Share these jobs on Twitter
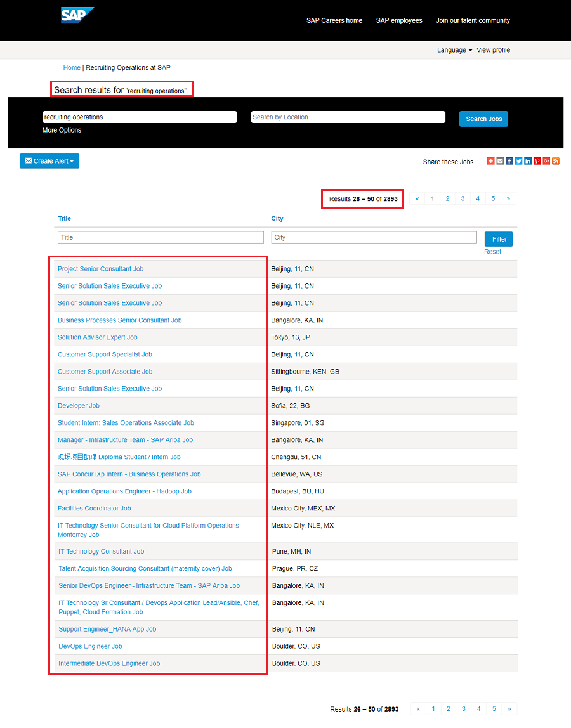The width and height of the screenshot is (571, 728). coord(518,161)
